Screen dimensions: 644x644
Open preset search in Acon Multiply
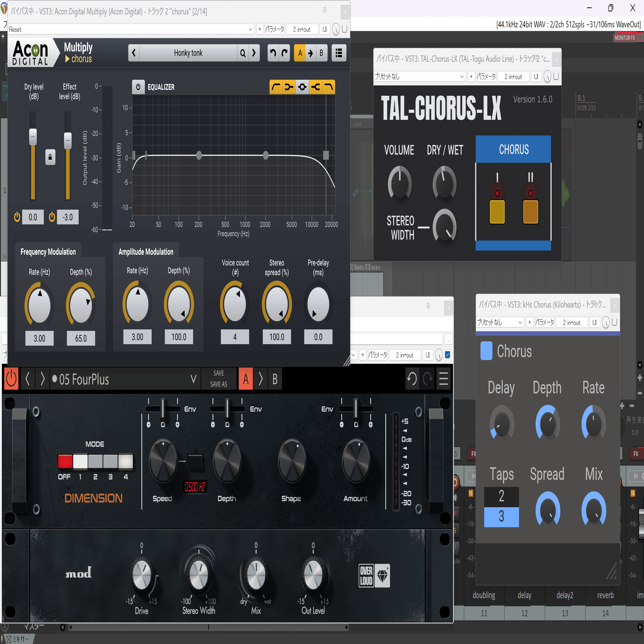(243, 53)
